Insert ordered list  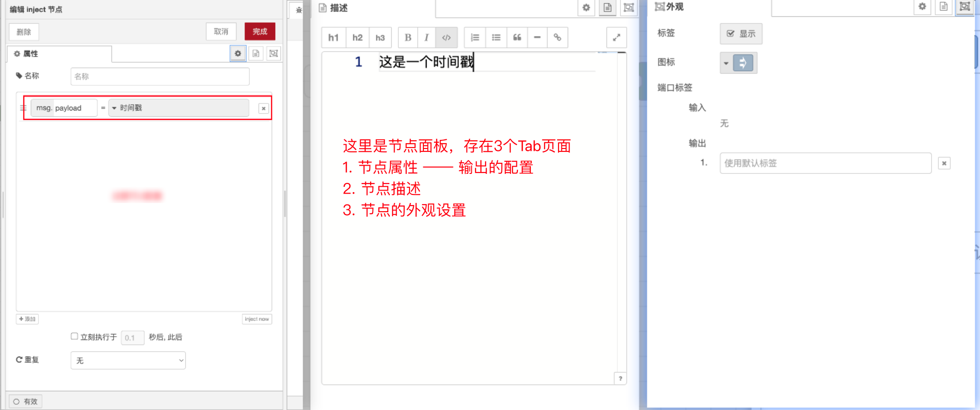pyautogui.click(x=475, y=38)
